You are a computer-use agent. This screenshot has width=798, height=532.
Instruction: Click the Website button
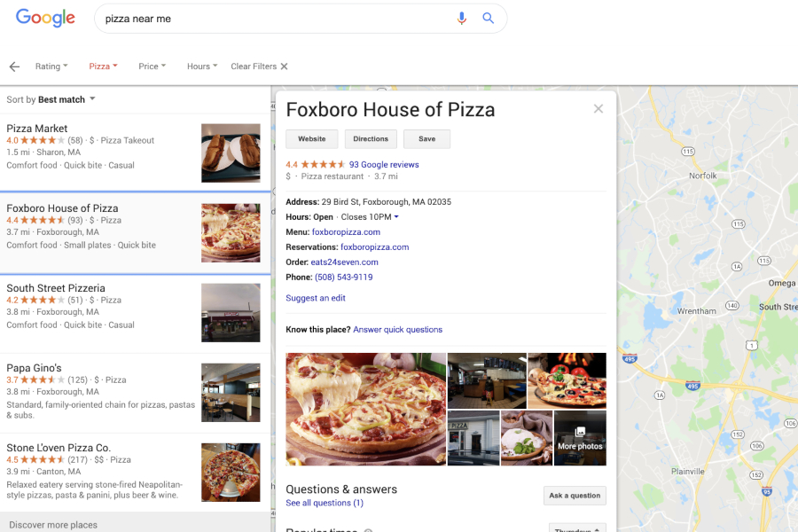pyautogui.click(x=312, y=139)
